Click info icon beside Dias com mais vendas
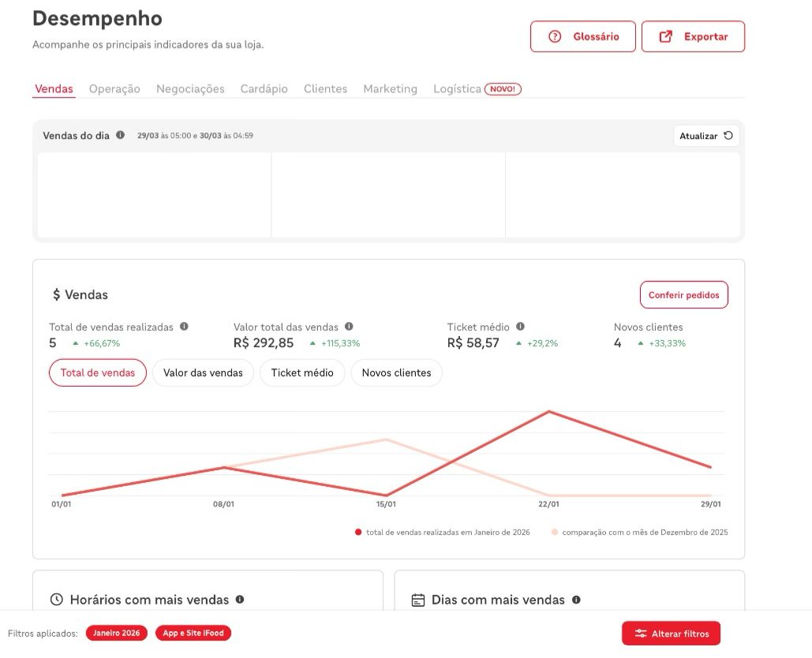 coord(576,600)
